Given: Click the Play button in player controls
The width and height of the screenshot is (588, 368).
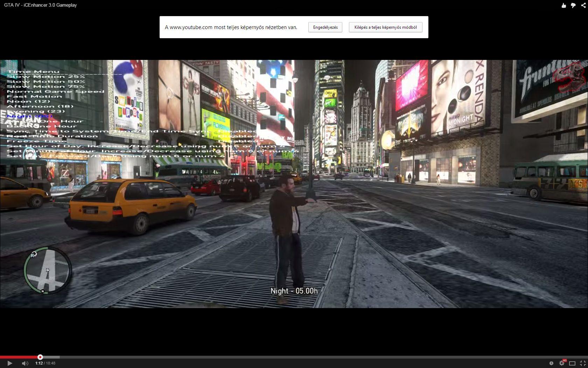Looking at the screenshot, I should 10,363.
